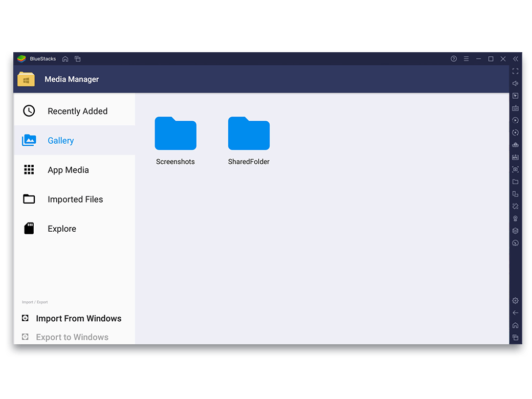Open the media folder sidebar icon
The width and height of the screenshot is (532, 399).
[x=515, y=182]
